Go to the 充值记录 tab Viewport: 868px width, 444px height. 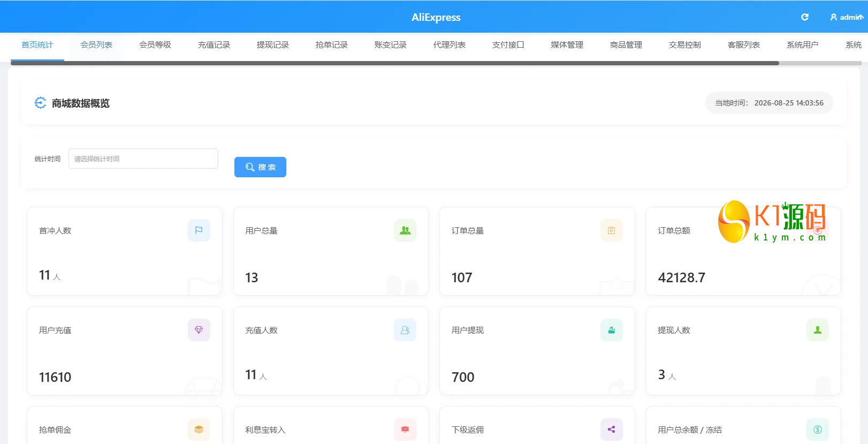(x=214, y=45)
